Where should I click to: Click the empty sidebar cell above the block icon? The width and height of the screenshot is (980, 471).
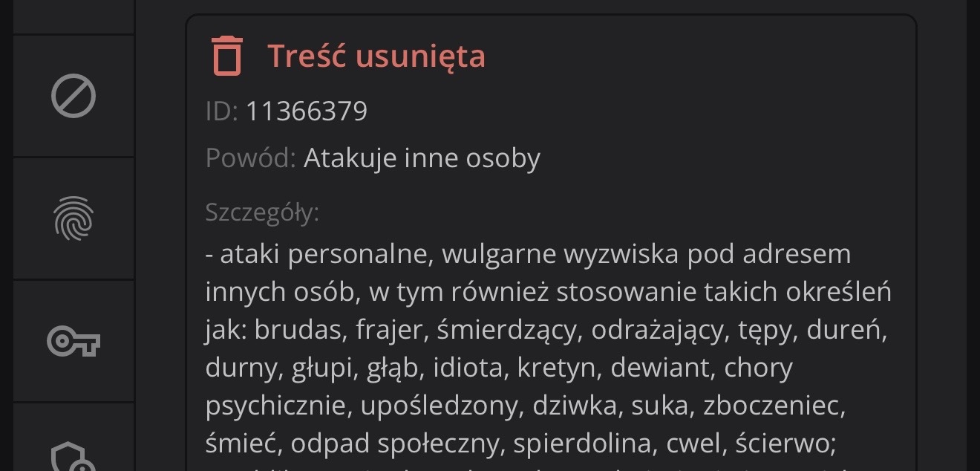click(73, 16)
